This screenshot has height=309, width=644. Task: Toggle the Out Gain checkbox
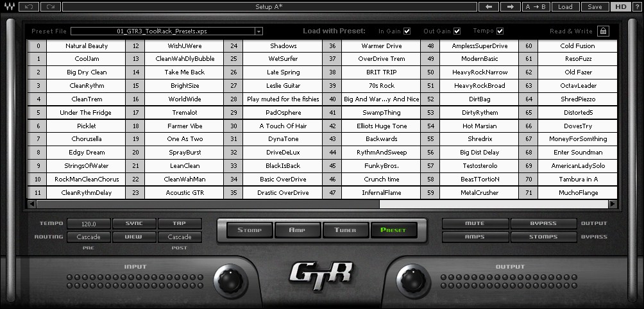[457, 31]
